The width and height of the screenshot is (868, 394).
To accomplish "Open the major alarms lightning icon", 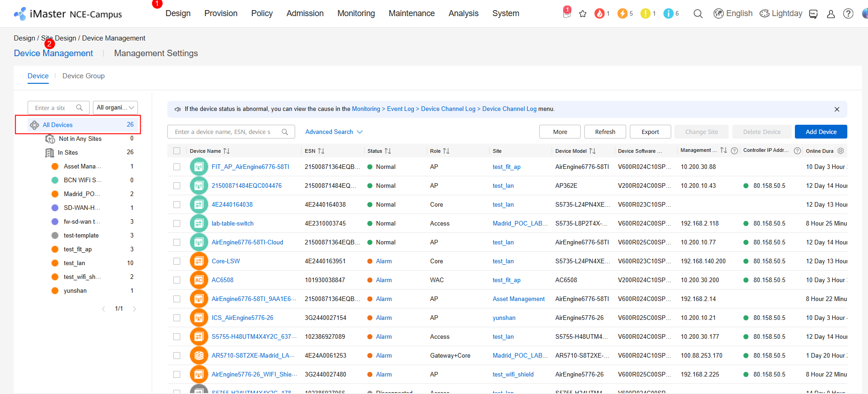I will point(622,14).
